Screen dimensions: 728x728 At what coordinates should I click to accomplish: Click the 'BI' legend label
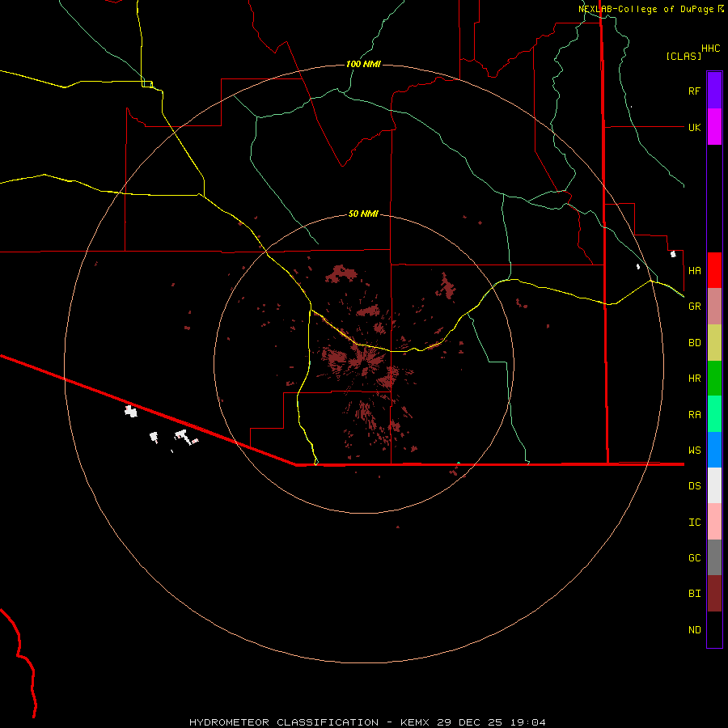click(695, 594)
